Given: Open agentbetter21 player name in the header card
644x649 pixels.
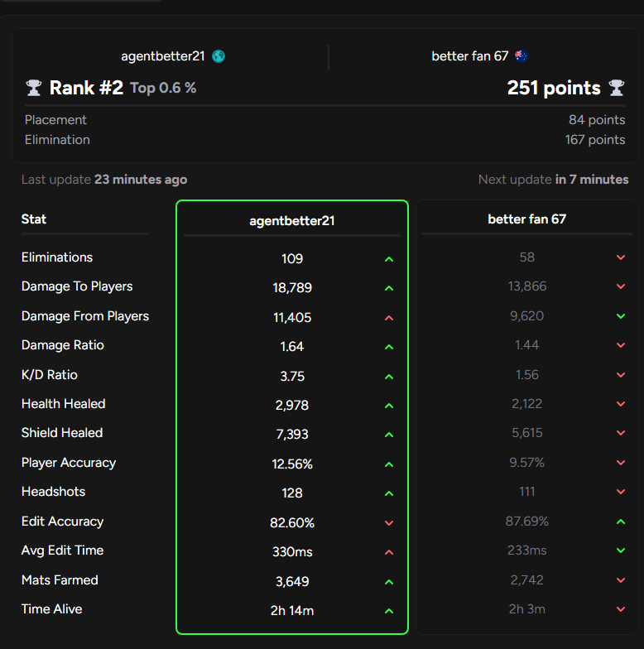Looking at the screenshot, I should (x=163, y=56).
